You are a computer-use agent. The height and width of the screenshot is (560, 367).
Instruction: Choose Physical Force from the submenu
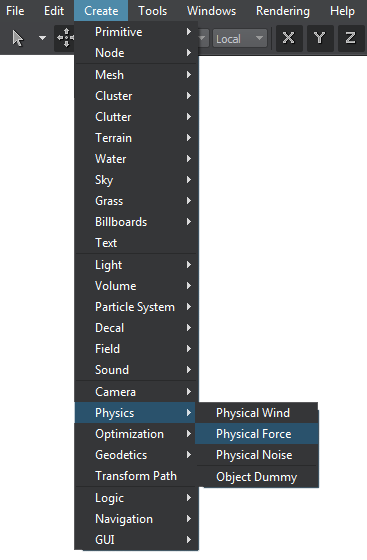coord(256,434)
